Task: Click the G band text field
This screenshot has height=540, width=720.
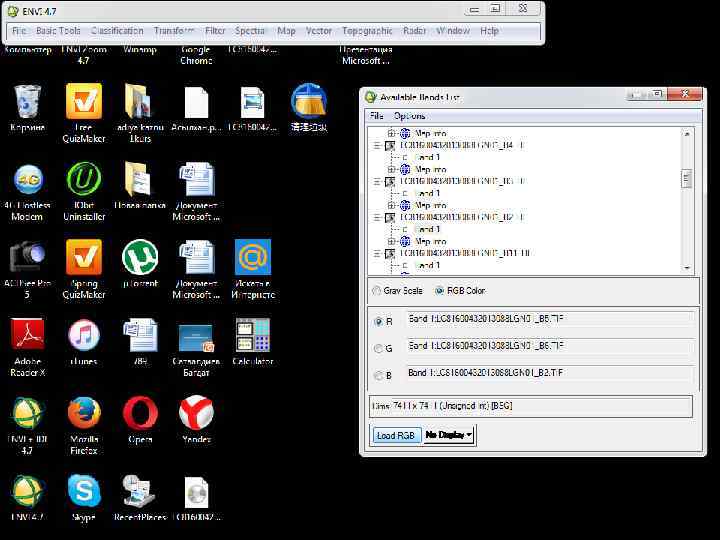Action: pos(550,346)
